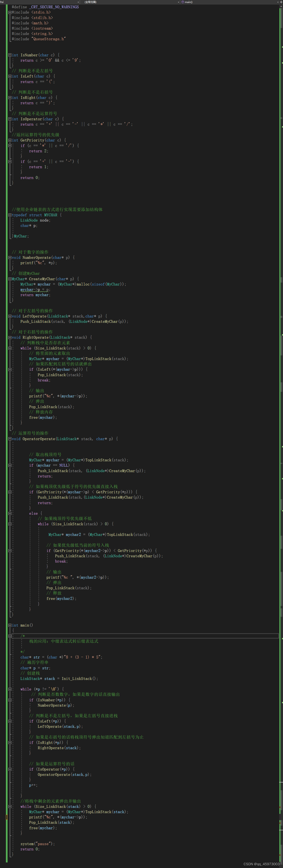Image resolution: width=283 pixels, height=868 pixels.
Task: Click the editor split icon at top right
Action: [x=281, y=2]
